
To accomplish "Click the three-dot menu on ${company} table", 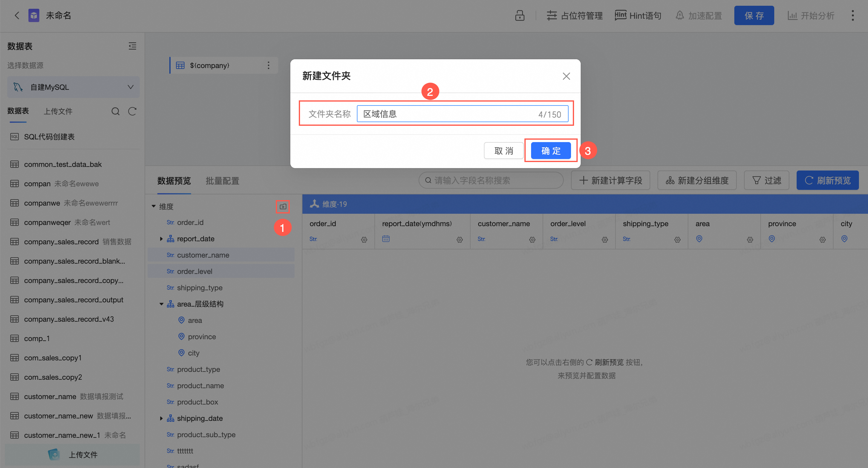I will tap(269, 65).
